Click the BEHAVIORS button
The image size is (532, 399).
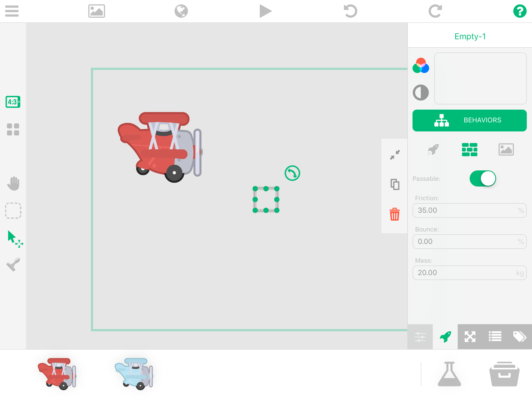[469, 120]
